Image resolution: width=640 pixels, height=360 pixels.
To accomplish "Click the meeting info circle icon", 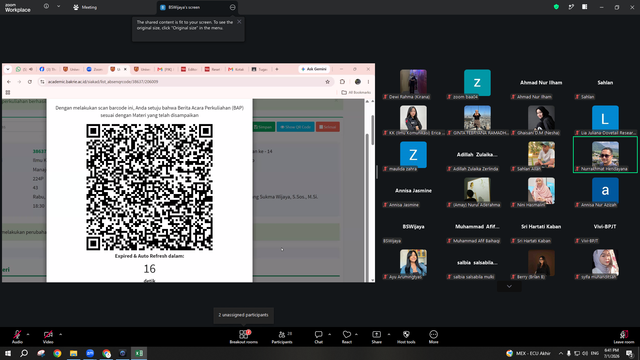I will [x=46, y=7].
